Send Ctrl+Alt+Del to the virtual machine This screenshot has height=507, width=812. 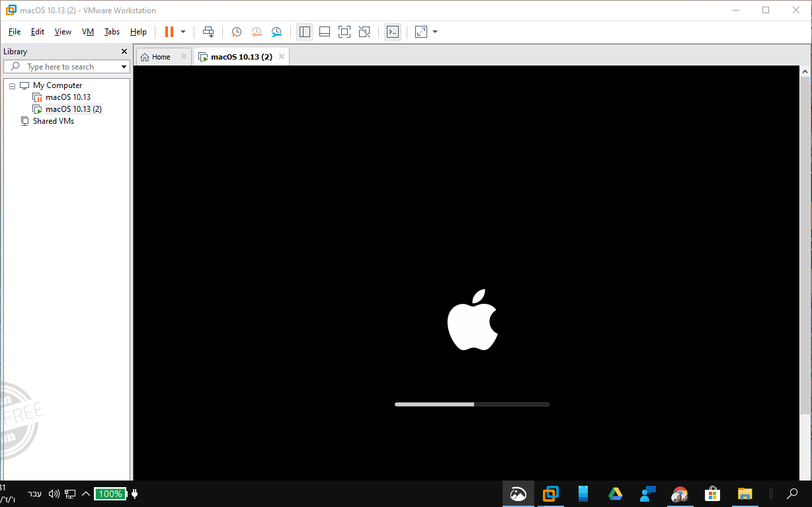[208, 32]
